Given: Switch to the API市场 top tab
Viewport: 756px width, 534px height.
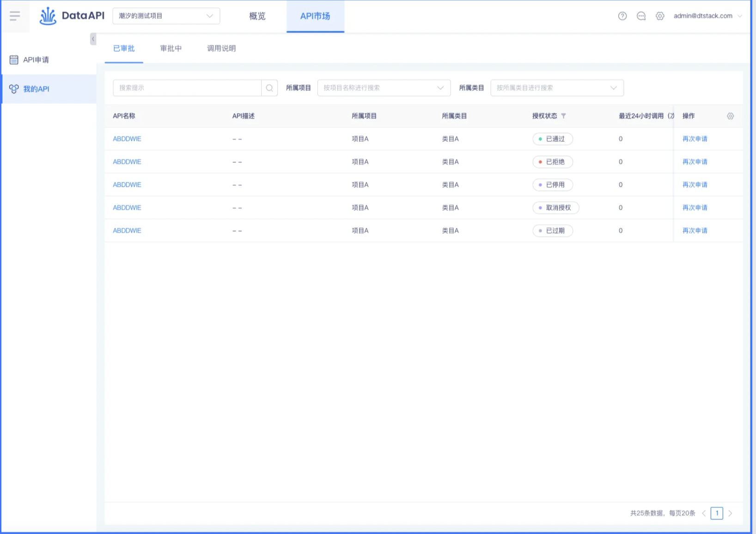Looking at the screenshot, I should (x=315, y=16).
